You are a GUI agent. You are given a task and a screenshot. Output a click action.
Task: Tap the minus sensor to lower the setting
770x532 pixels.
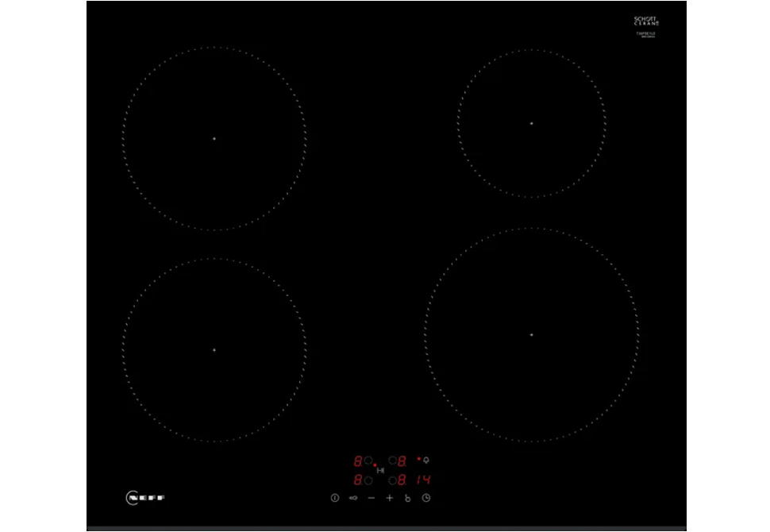pos(372,498)
